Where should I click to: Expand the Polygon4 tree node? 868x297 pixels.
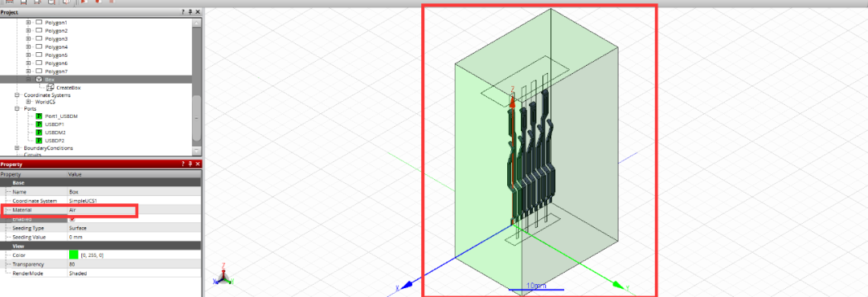[x=29, y=47]
